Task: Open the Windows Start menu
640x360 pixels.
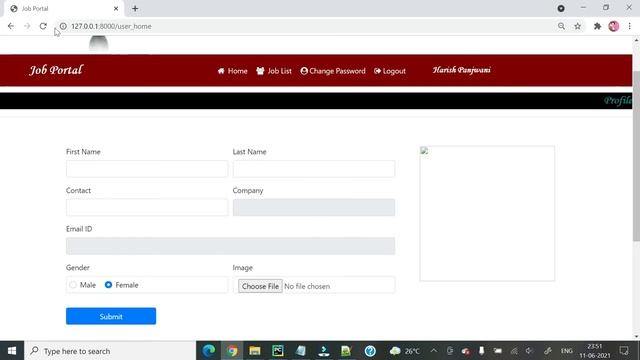Action: [x=12, y=351]
